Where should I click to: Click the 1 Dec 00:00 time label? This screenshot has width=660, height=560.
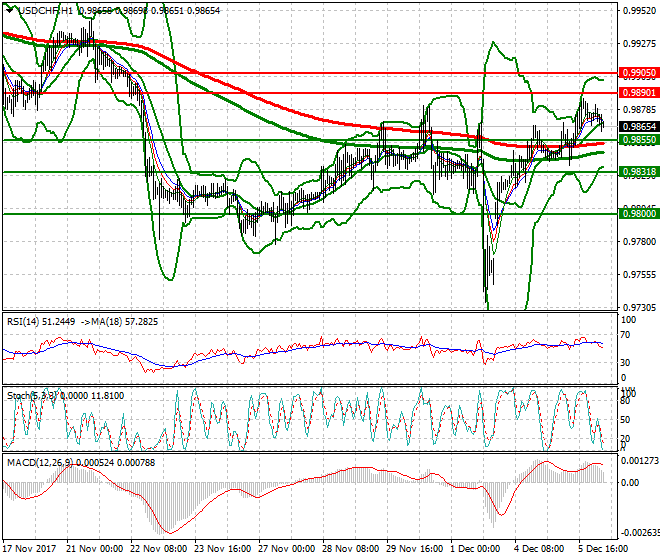pos(474,549)
